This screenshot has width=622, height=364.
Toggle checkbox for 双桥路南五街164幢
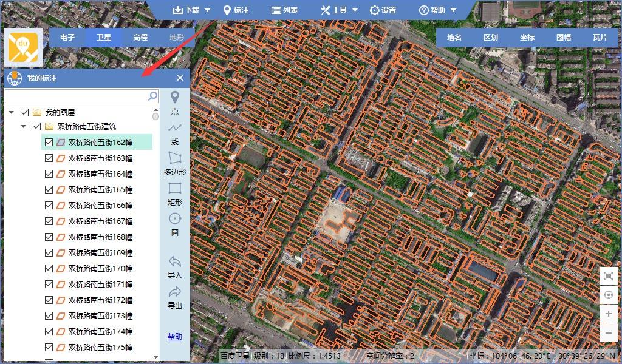tap(49, 174)
